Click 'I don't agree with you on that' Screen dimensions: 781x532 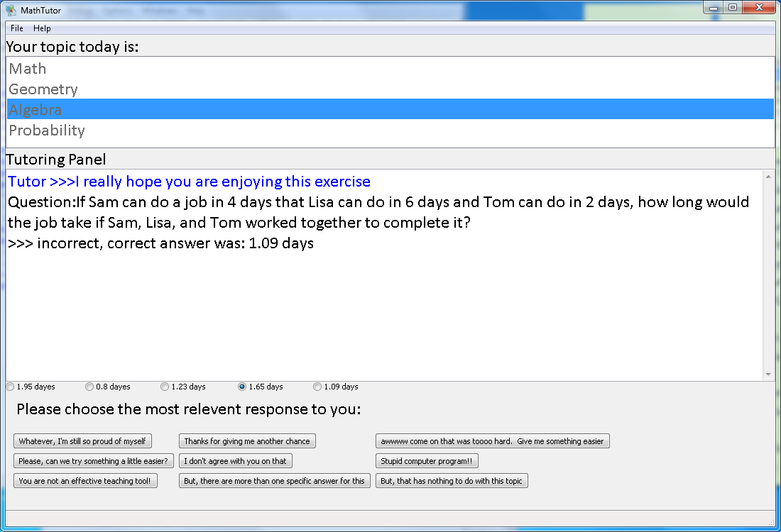pos(236,461)
